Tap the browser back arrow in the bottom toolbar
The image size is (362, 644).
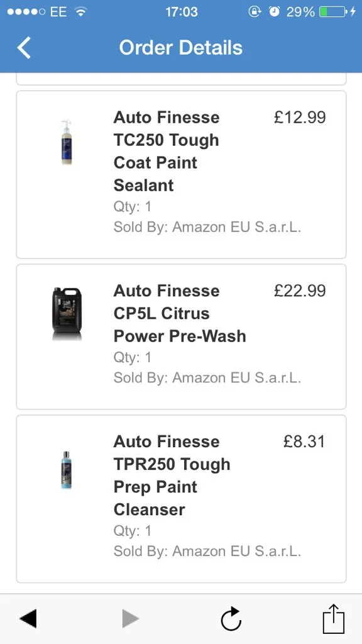coord(28,619)
